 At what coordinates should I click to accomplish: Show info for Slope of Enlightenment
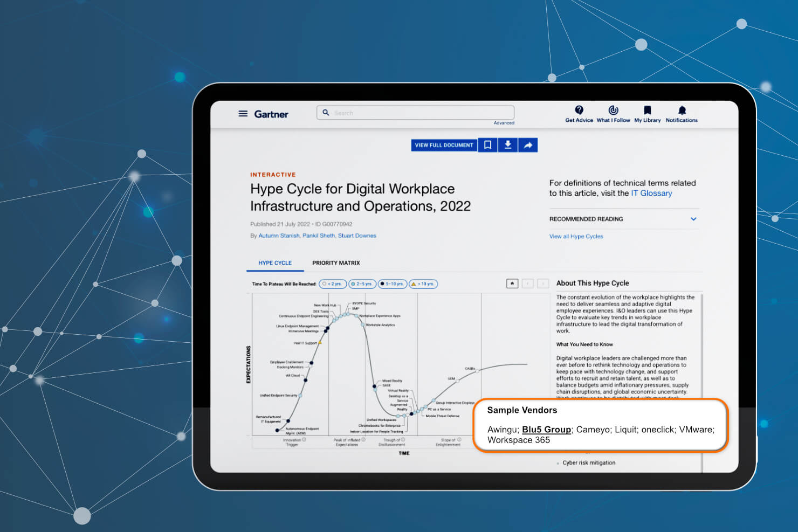tap(459, 440)
